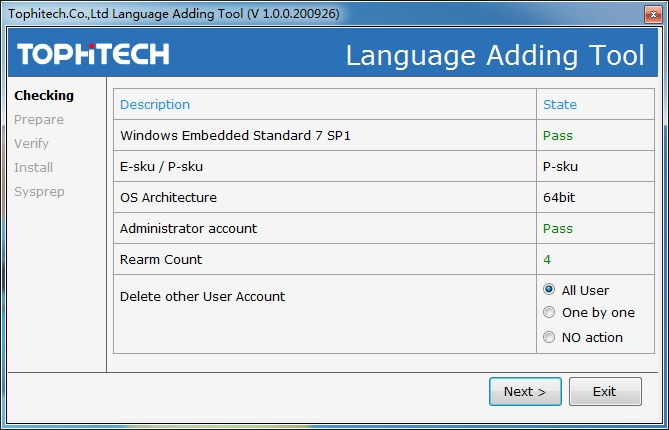Go to the Prepare step
Image resolution: width=669 pixels, height=430 pixels.
pos(39,120)
